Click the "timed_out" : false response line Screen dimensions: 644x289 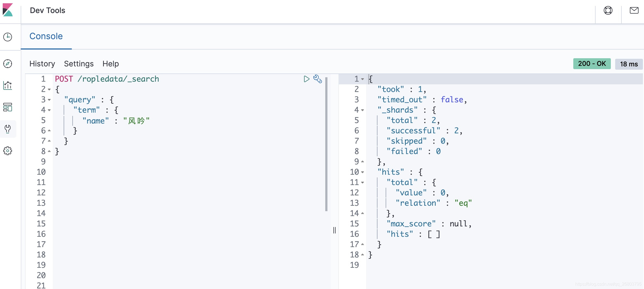tap(422, 100)
